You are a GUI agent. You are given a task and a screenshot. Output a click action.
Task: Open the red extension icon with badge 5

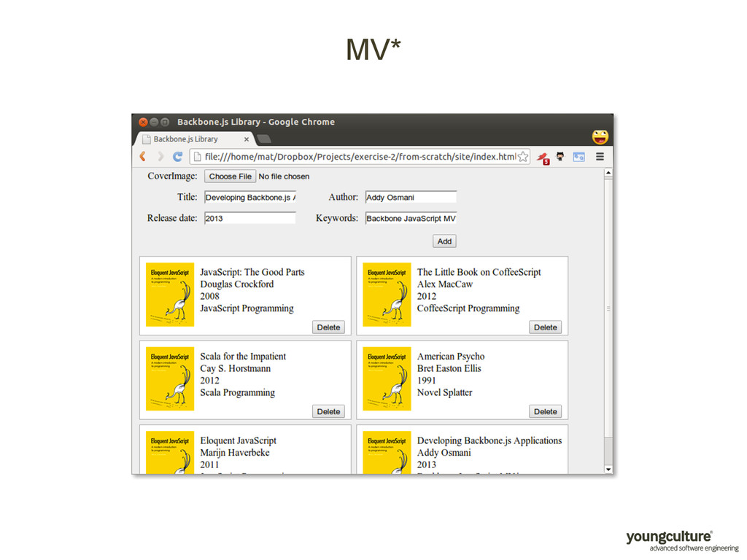543,157
